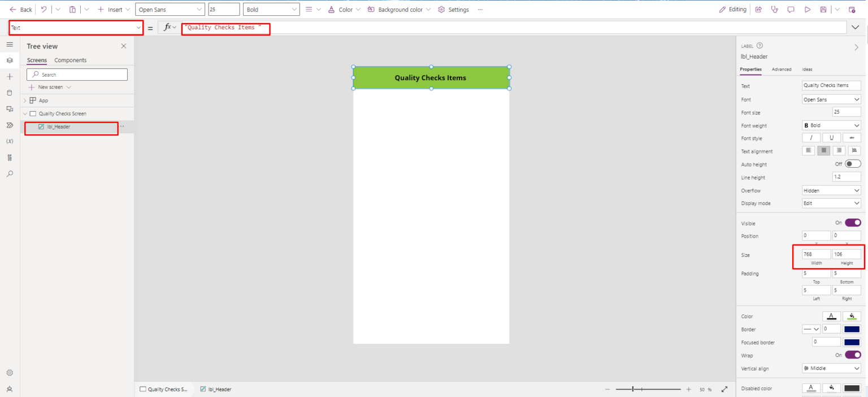Viewport: 868px width, 397px height.
Task: Apply Italic font style
Action: pos(811,137)
